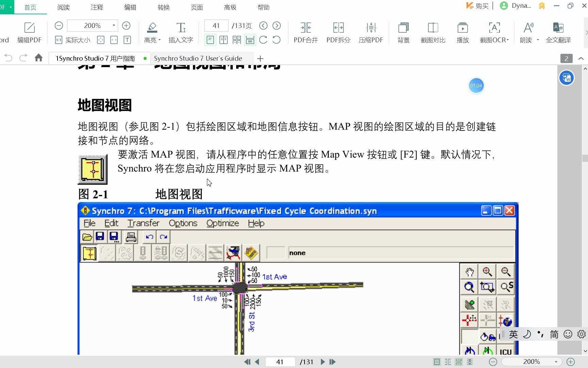Go to next page using toolbar arrow
Screen dimensions: 588x368
[277, 26]
